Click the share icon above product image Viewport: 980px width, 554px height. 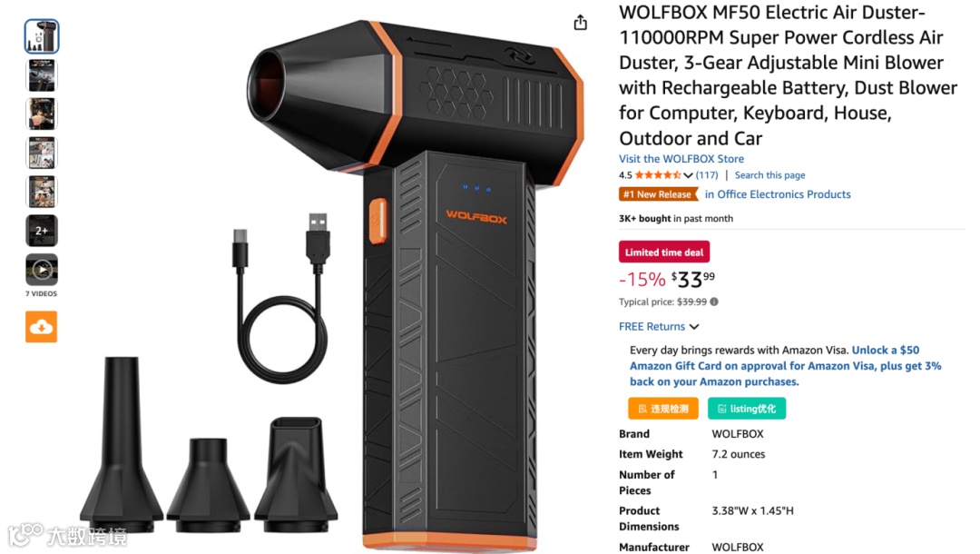point(580,23)
